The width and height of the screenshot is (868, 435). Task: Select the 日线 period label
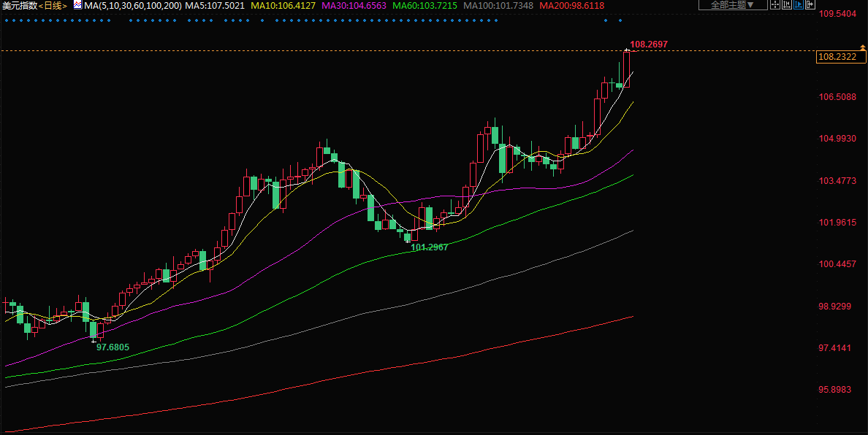[x=53, y=6]
